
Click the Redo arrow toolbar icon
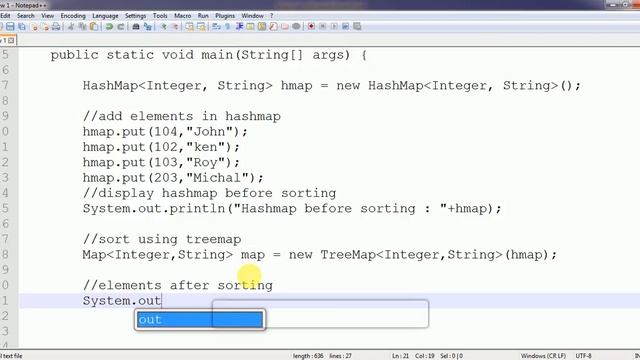121,27
